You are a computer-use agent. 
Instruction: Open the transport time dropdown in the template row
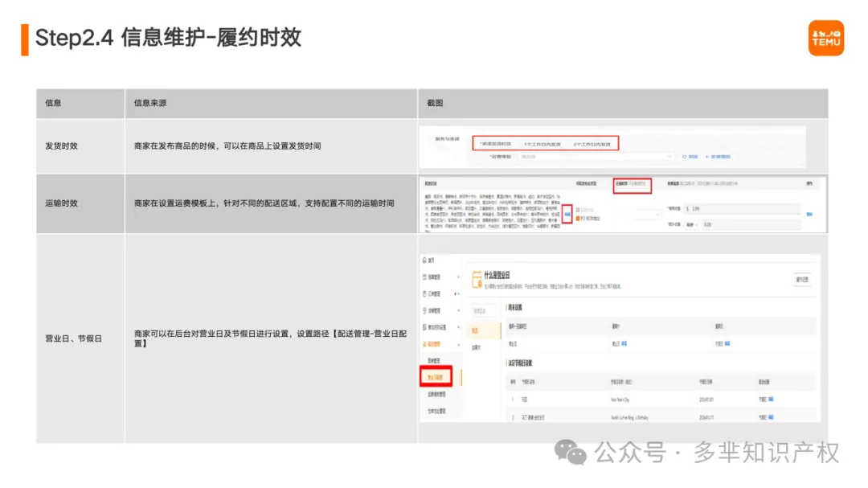[646, 214]
